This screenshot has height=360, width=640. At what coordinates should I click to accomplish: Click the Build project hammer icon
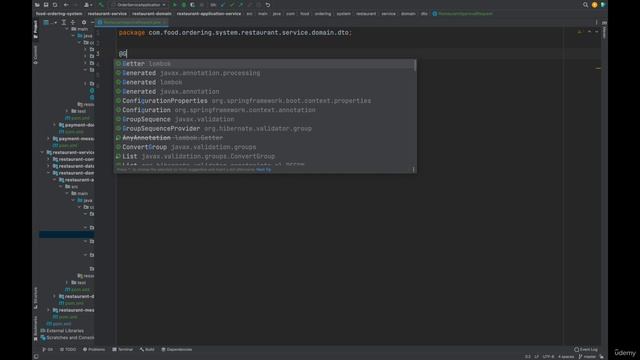[101, 5]
